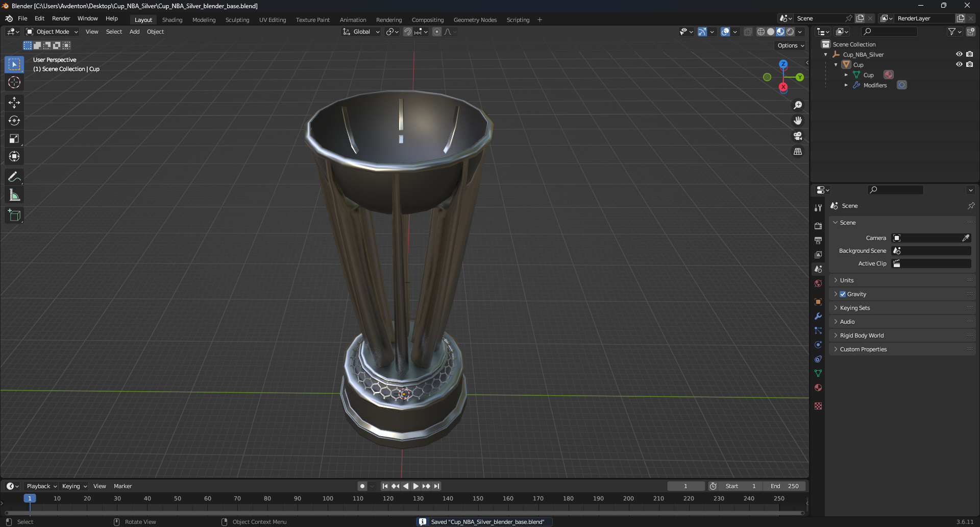Open the Object Data properties tab

pos(818,373)
